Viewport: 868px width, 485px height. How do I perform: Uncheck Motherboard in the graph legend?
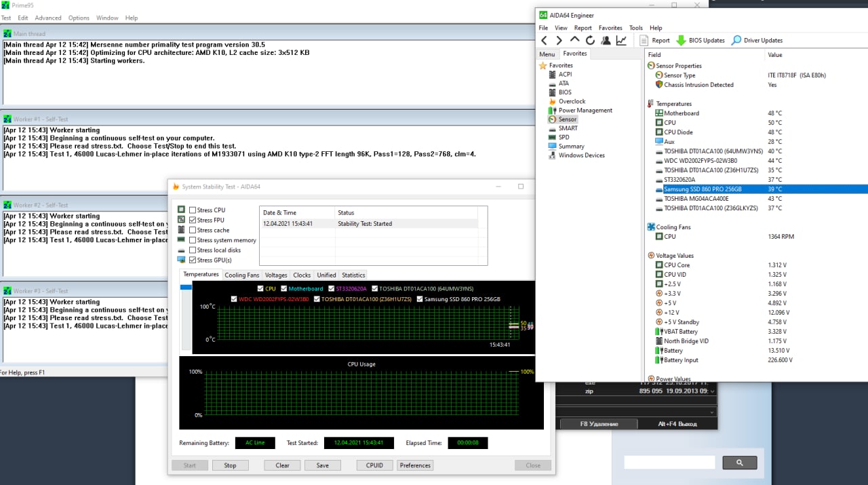pos(284,289)
